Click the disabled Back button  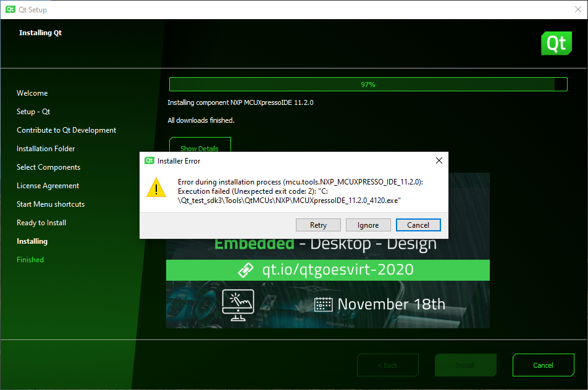click(x=388, y=365)
